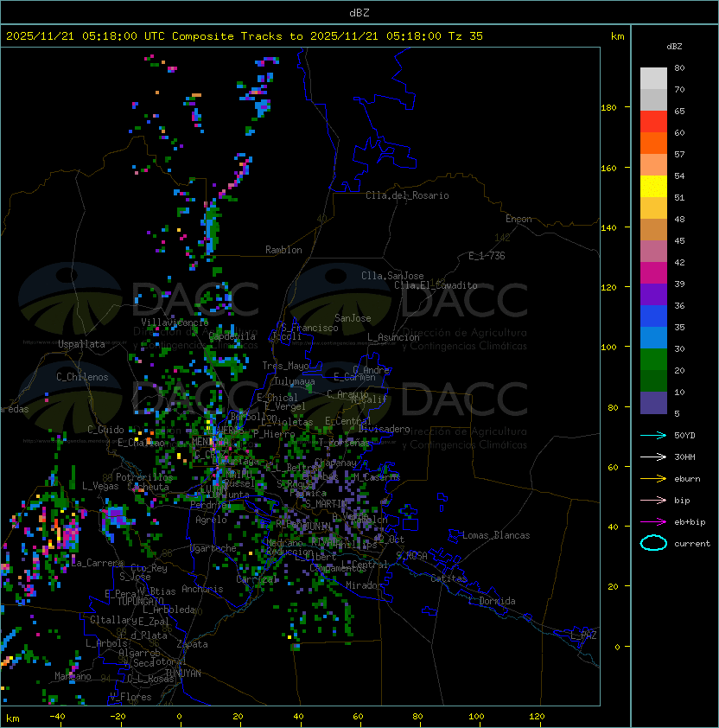Viewport: 719px width, 728px height.
Task: Click the 'C_Chilenos' map label
Action: pos(82,377)
